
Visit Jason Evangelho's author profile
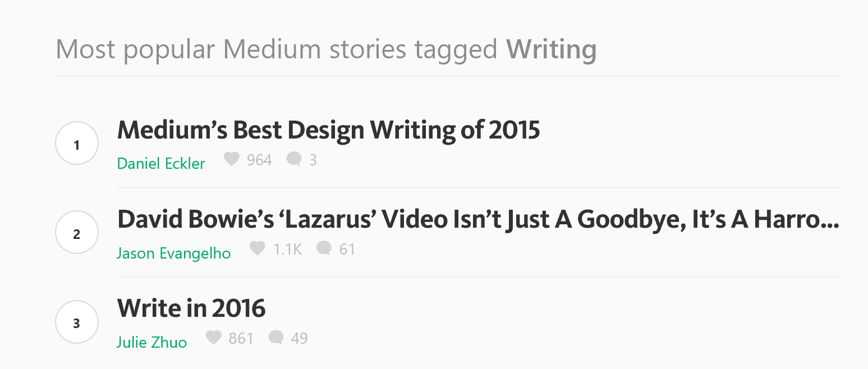(173, 253)
